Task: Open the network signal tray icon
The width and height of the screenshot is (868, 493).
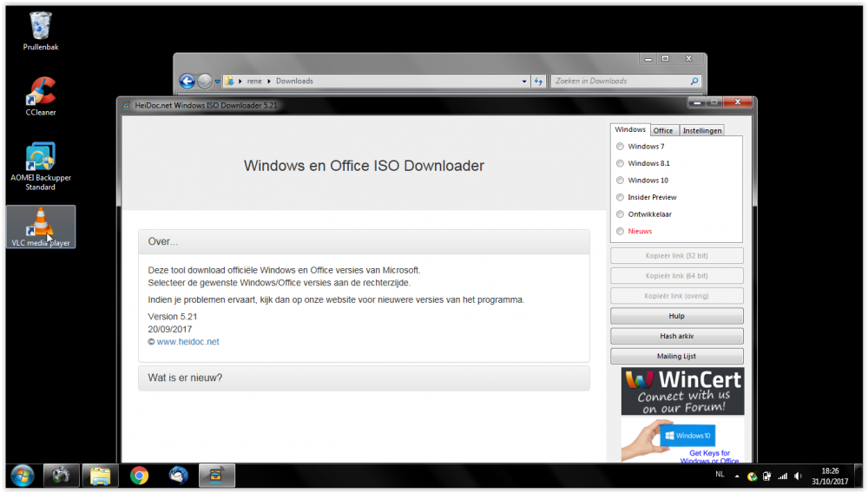Action: tap(783, 477)
